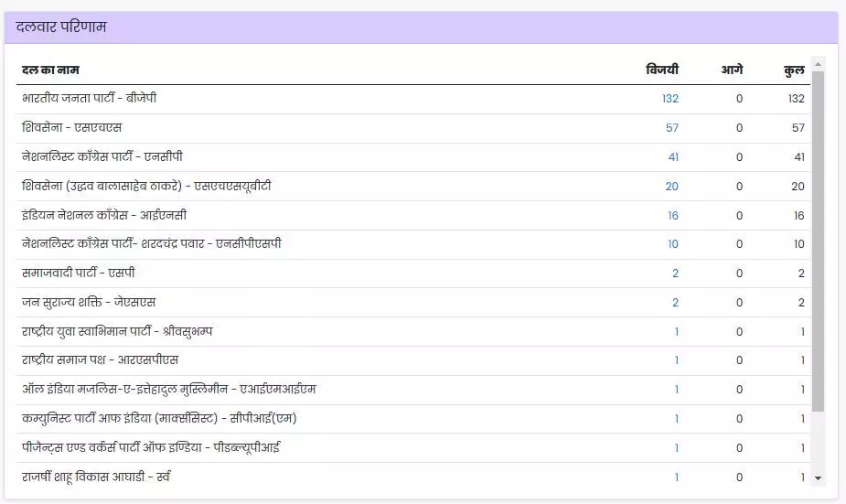Select जन सुराज्य शक्ति - जेएसएस party name
The width and height of the screenshot is (846, 504).
89,302
